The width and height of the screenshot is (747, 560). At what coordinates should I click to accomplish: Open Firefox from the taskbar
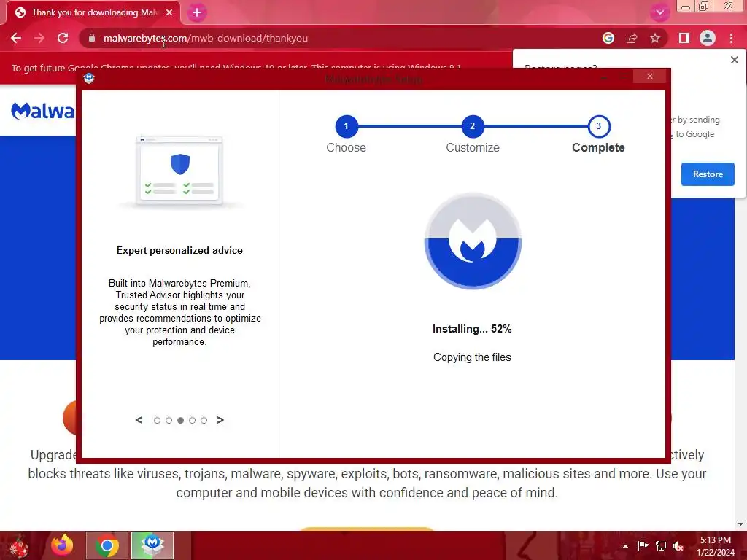point(63,545)
